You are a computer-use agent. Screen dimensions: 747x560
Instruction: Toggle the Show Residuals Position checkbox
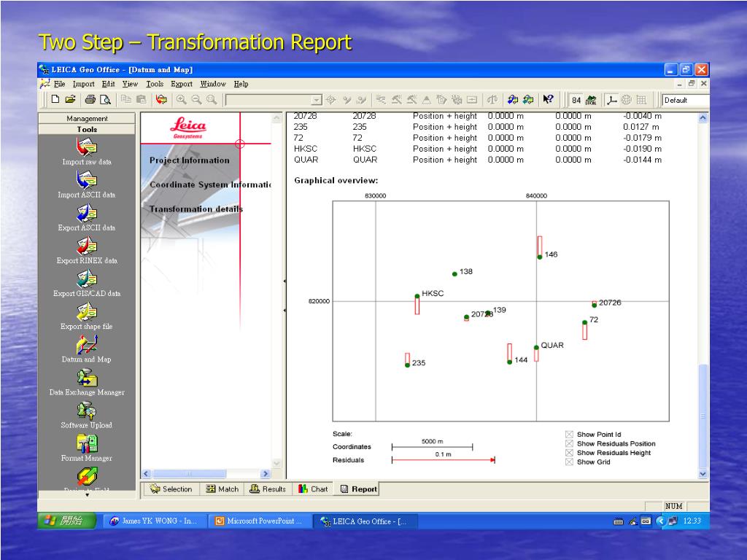569,443
